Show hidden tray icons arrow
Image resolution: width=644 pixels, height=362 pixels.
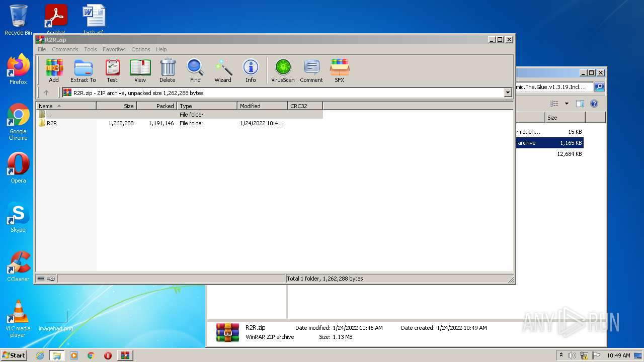561,355
